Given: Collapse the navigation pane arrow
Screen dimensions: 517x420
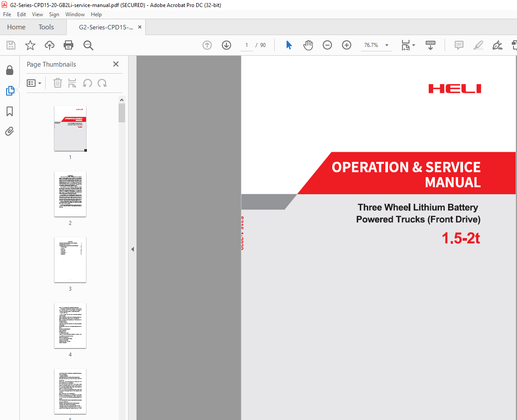Looking at the screenshot, I should click(133, 249).
